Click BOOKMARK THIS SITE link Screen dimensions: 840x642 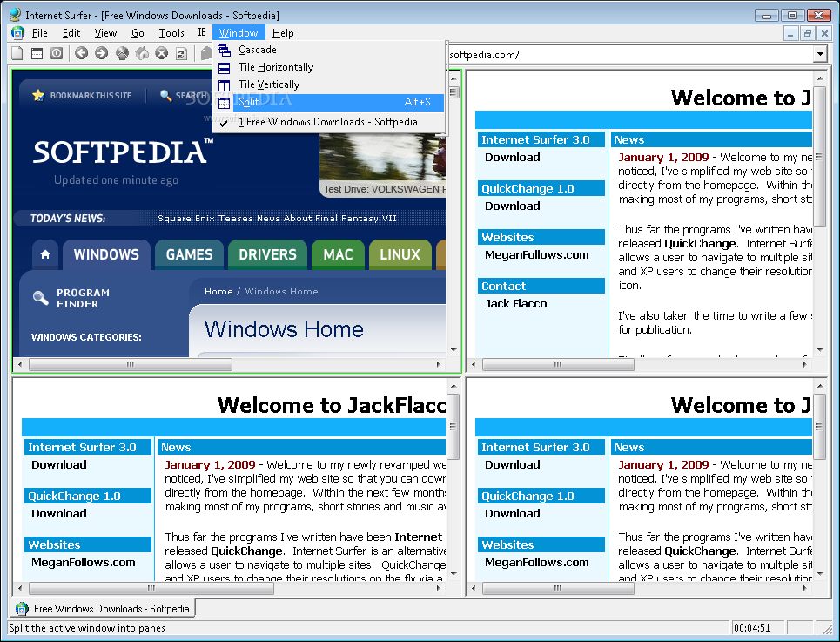click(91, 96)
